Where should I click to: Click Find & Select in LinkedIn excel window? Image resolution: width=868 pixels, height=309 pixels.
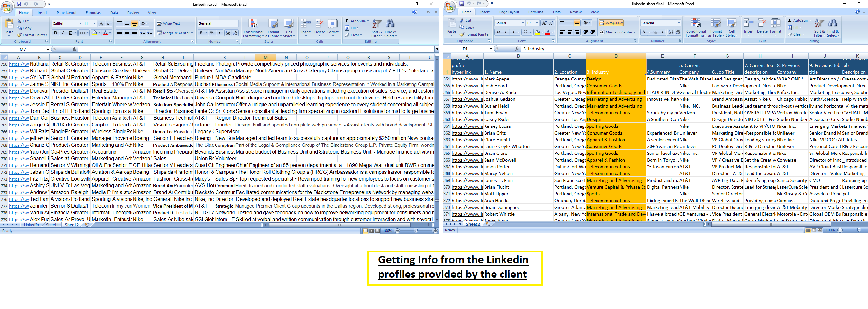coord(390,28)
